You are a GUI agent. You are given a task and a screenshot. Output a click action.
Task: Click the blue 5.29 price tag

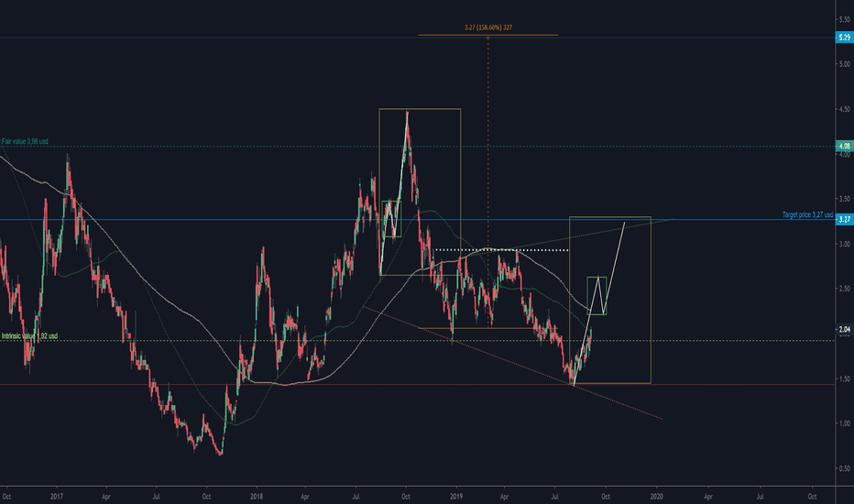coord(844,38)
